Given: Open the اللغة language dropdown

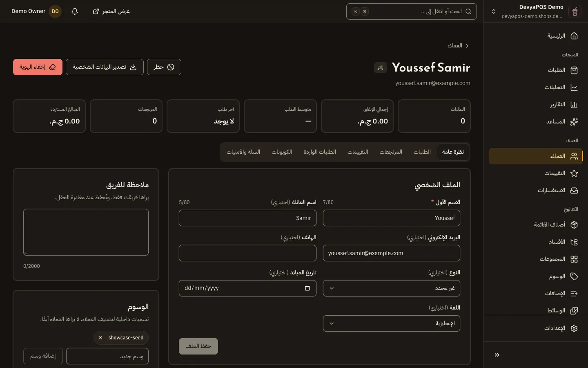Looking at the screenshot, I should (392, 323).
